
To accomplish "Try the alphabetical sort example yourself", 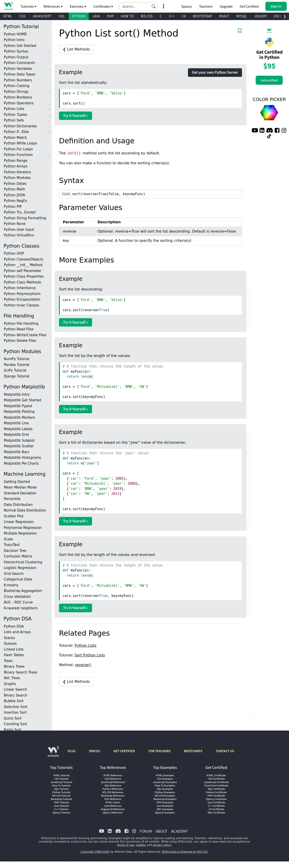I will [x=75, y=116].
